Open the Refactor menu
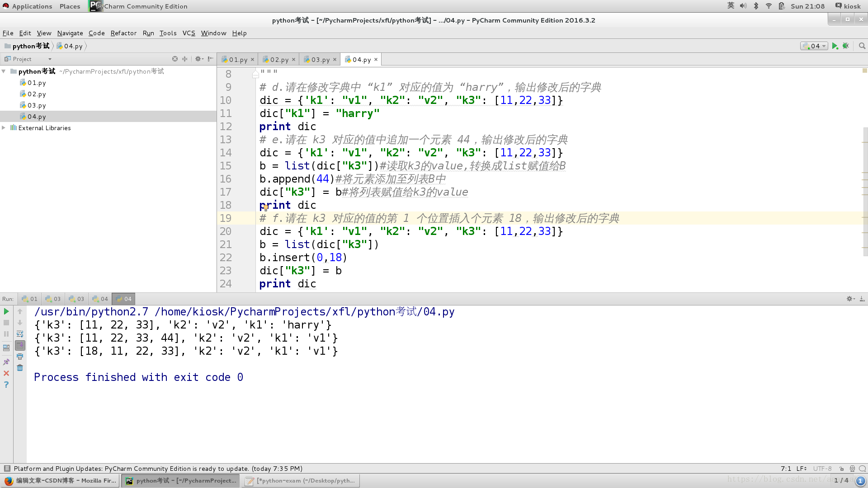868x488 pixels. pos(123,33)
